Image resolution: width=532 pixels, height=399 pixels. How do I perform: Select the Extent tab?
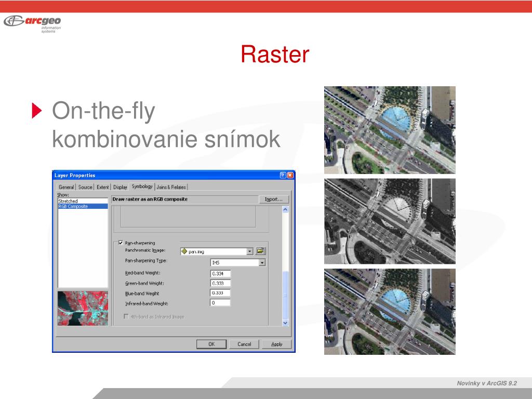tap(103, 187)
